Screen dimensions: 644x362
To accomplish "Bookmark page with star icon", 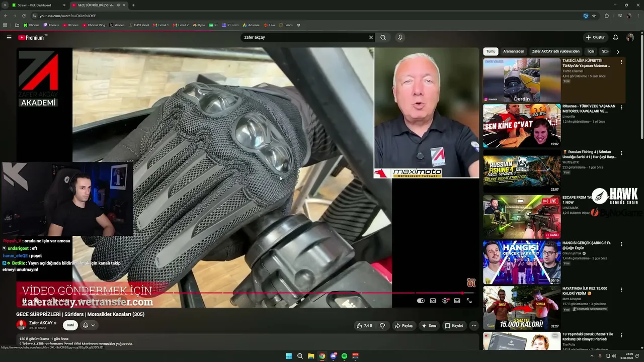I will [x=594, y=16].
